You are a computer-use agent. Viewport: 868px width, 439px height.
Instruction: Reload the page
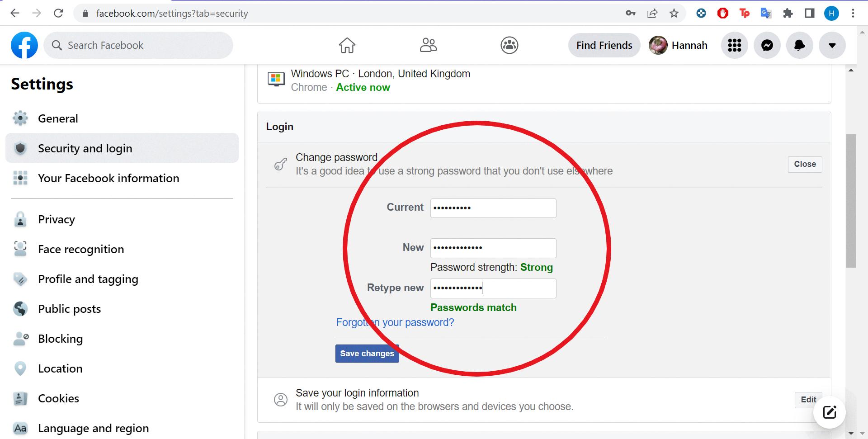click(58, 13)
